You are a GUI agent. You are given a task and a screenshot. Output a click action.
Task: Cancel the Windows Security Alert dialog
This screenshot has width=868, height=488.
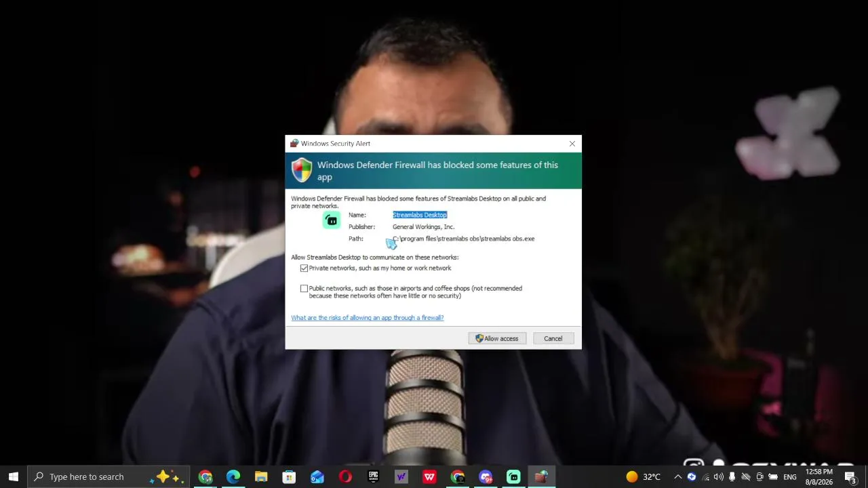pyautogui.click(x=553, y=338)
